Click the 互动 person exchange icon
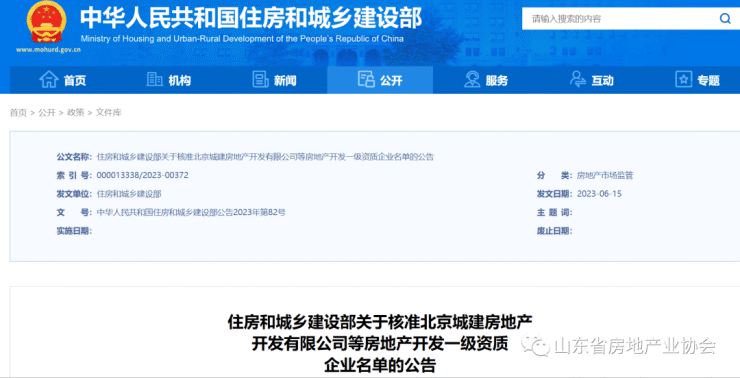 pos(578,79)
